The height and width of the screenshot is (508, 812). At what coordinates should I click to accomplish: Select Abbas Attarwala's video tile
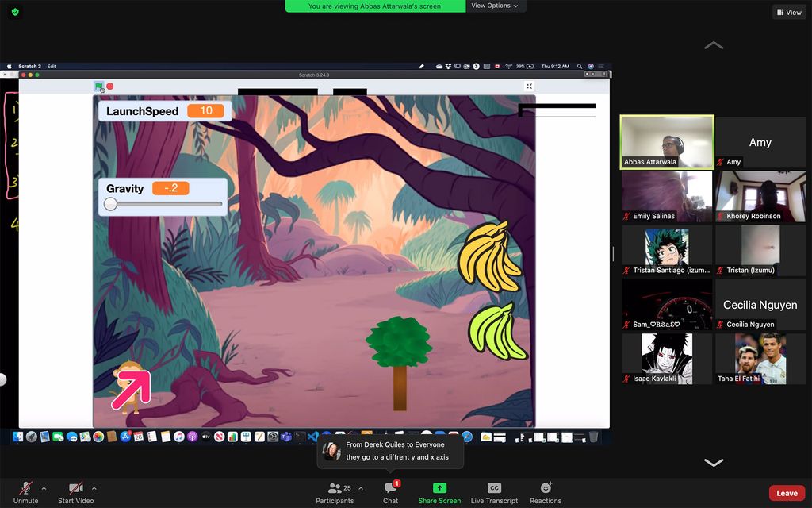point(667,142)
